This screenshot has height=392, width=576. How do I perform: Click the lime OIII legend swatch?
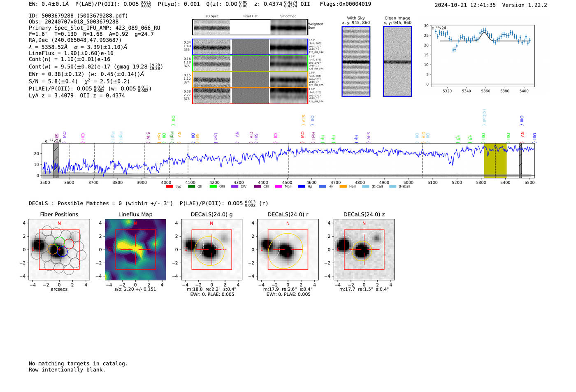click(x=213, y=187)
